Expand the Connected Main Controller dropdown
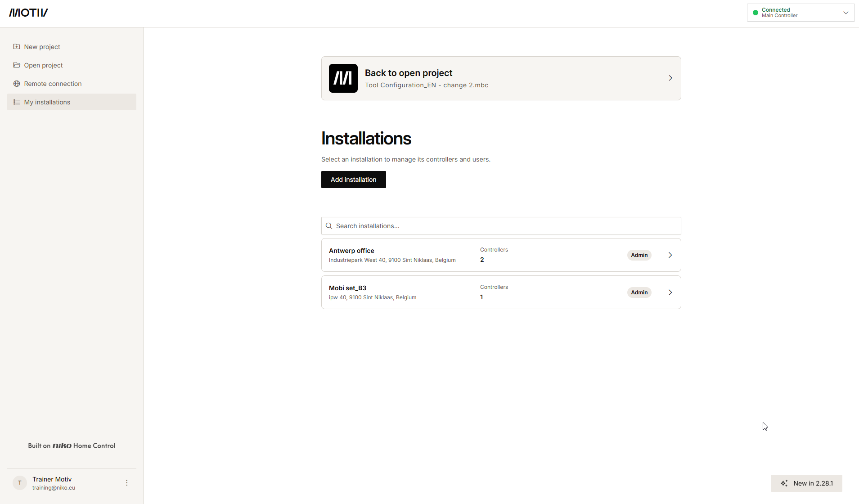The image size is (859, 504). click(x=801, y=13)
